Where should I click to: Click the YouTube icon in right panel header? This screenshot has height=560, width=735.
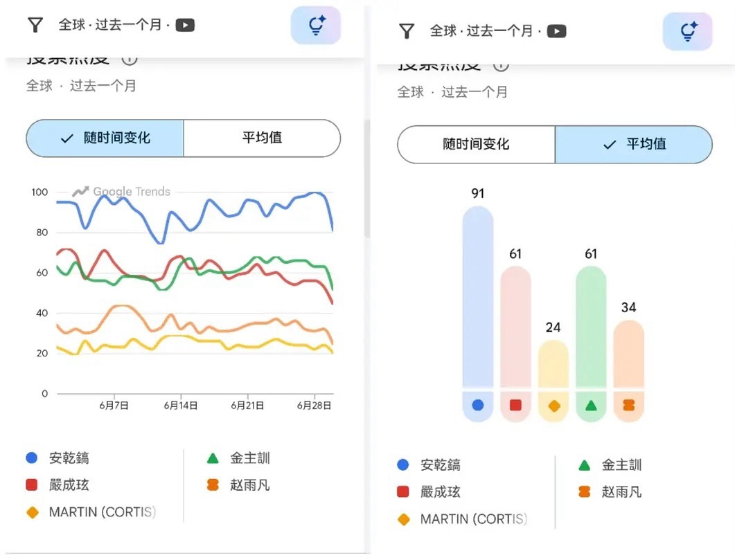pyautogui.click(x=556, y=31)
